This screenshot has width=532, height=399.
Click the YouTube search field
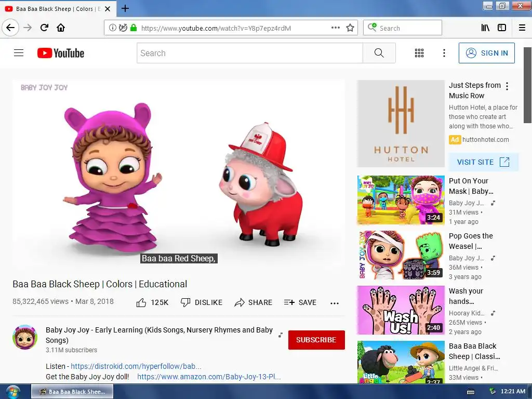pos(250,53)
